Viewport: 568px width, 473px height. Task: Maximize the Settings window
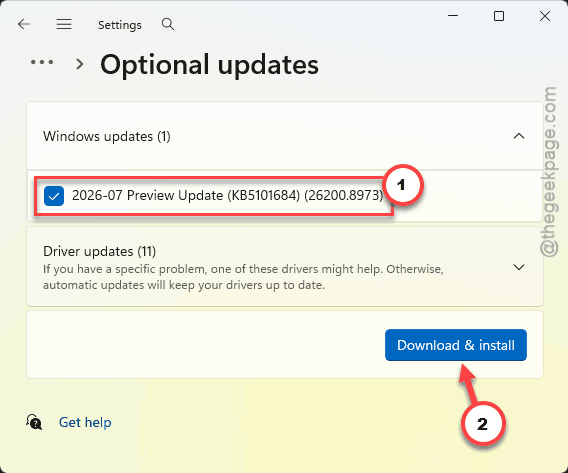pyautogui.click(x=499, y=16)
